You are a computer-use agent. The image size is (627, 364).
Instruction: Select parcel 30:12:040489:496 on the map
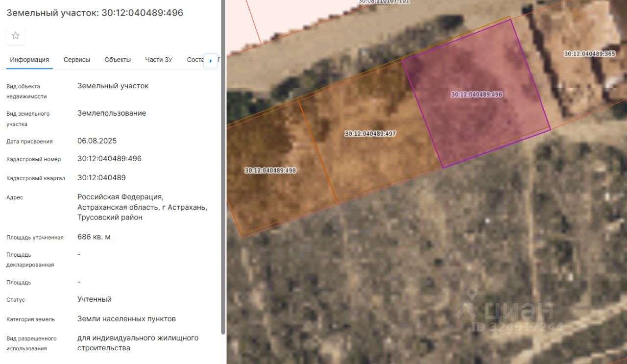[x=477, y=95]
